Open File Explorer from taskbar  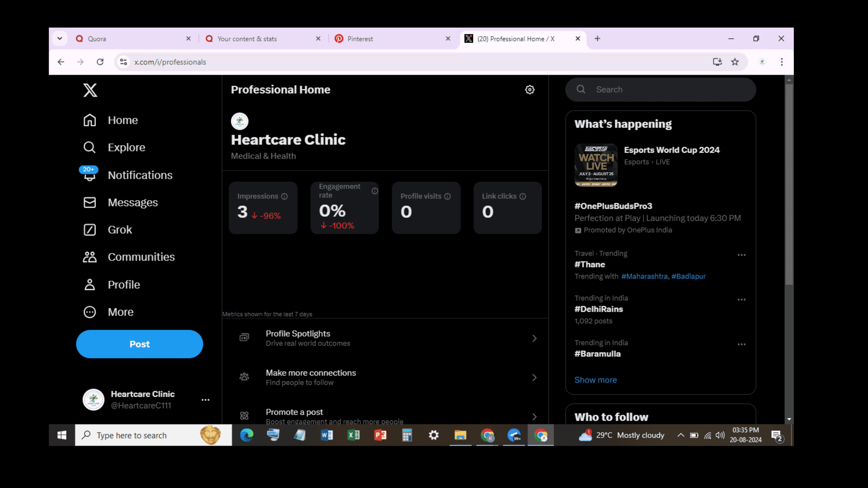[x=460, y=435]
